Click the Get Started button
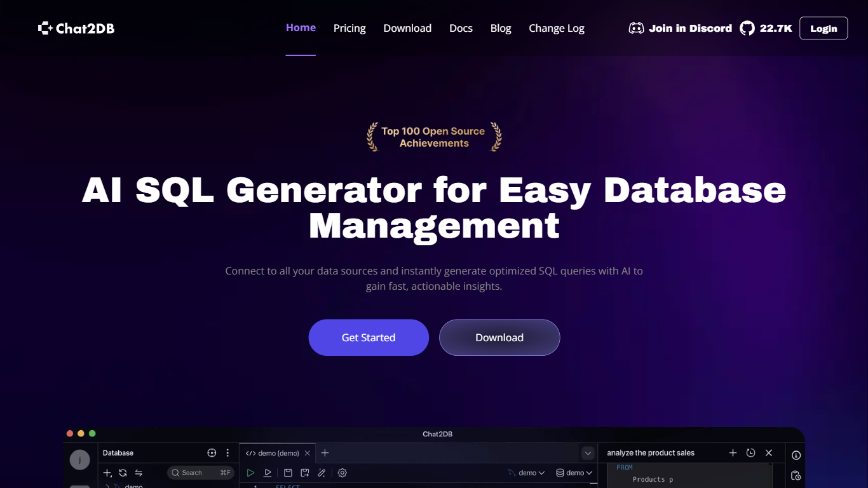Screen dimensions: 868x488 pos(369,337)
